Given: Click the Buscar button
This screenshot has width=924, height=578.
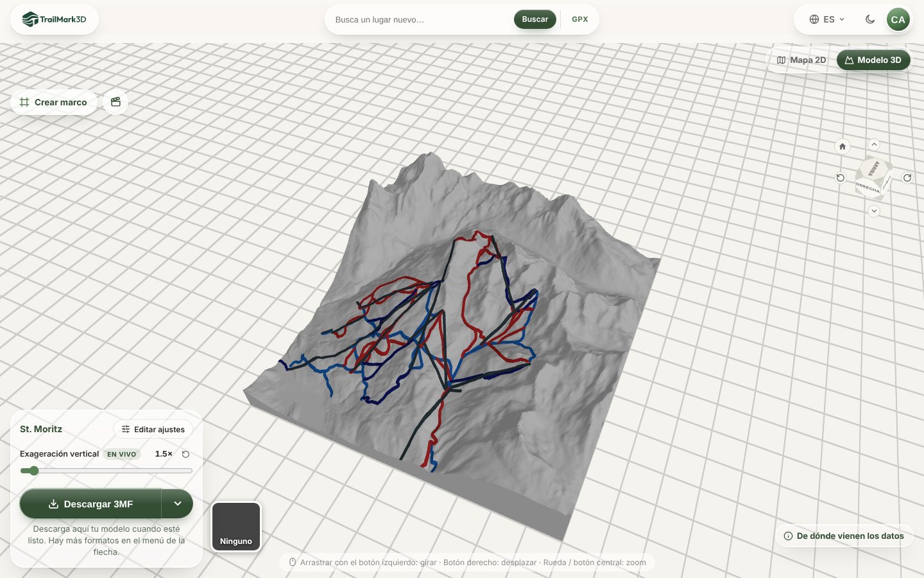Looking at the screenshot, I should 535,19.
